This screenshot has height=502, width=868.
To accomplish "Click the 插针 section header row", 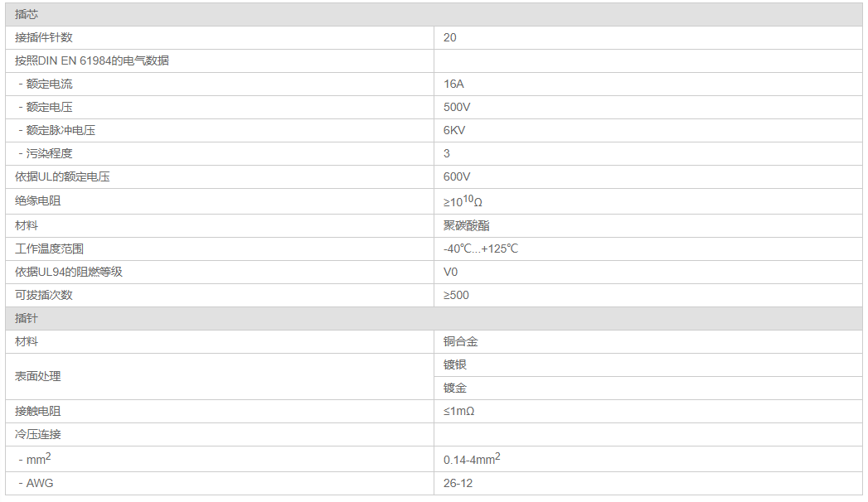I will pos(27,318).
